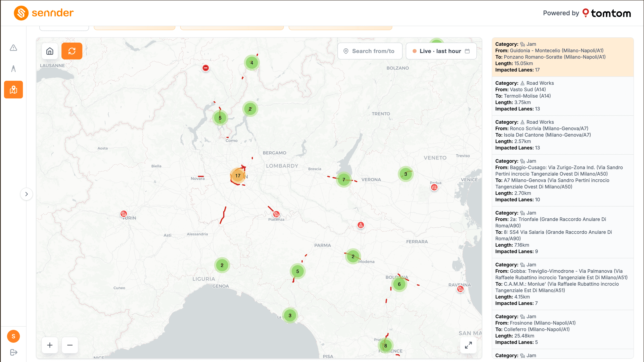Select the Frosinone to Colleferro jam incident

click(x=562, y=329)
